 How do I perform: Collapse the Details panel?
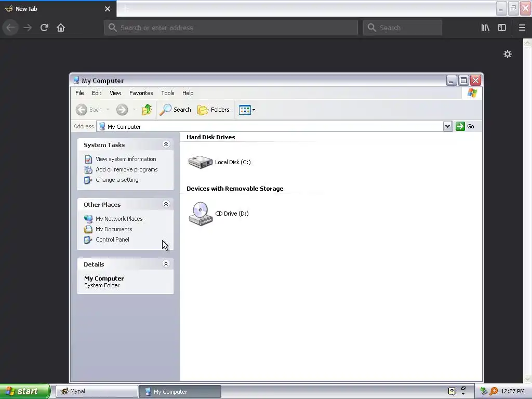(x=166, y=263)
